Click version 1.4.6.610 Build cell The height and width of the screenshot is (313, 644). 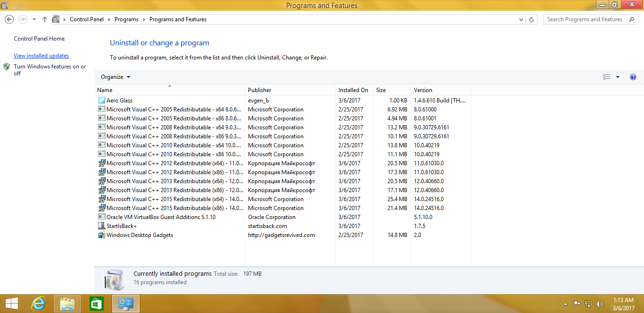click(x=440, y=100)
